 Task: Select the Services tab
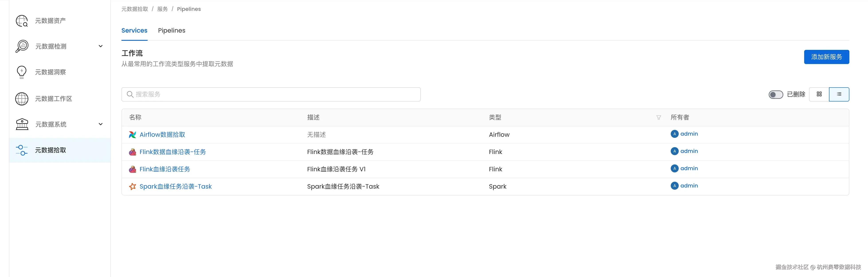[134, 30]
